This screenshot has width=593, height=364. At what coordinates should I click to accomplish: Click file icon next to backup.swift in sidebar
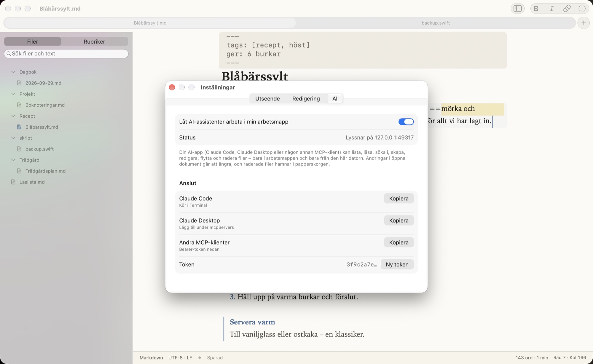click(x=19, y=149)
